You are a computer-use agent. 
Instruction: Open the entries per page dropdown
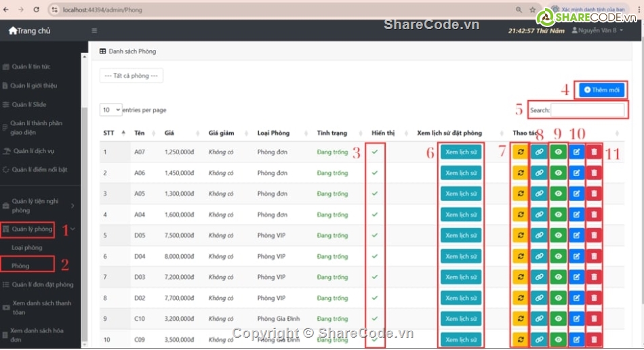[111, 110]
